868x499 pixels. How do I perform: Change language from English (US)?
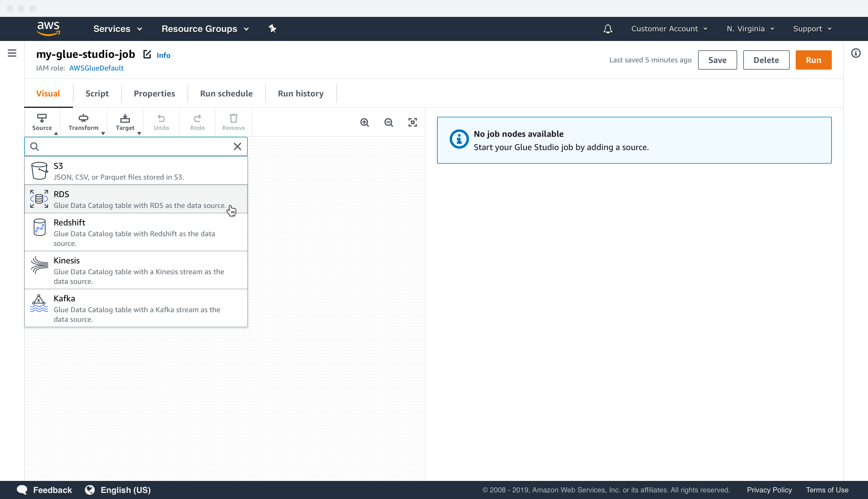click(x=118, y=490)
